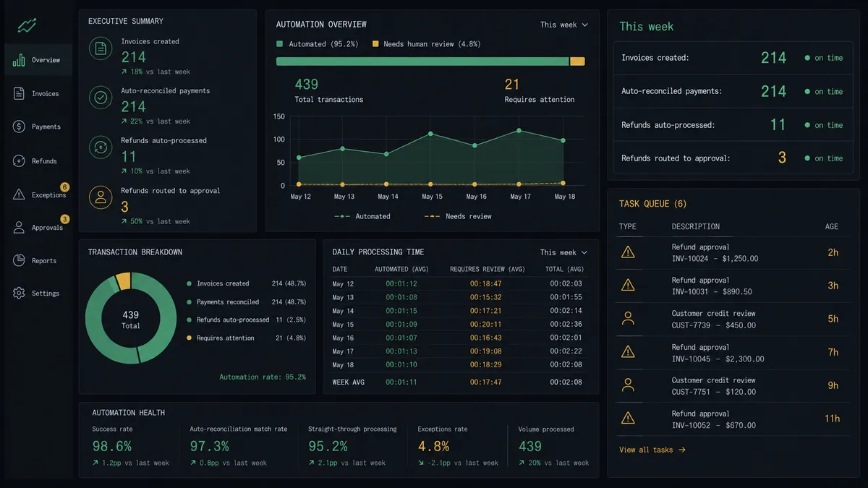
Task: Open the Exceptions warning triangle icon
Action: tap(19, 194)
